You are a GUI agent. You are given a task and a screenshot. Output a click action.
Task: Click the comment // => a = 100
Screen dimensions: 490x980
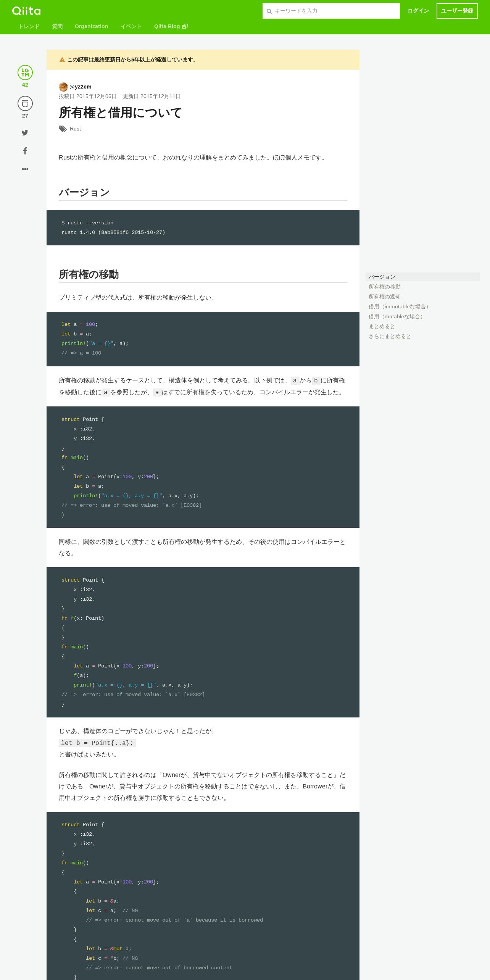tap(81, 353)
